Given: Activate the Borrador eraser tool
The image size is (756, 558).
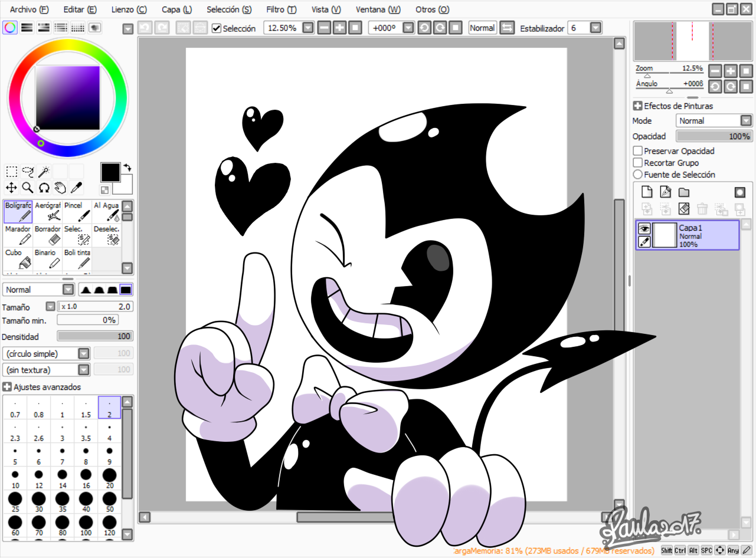Looking at the screenshot, I should coord(48,235).
